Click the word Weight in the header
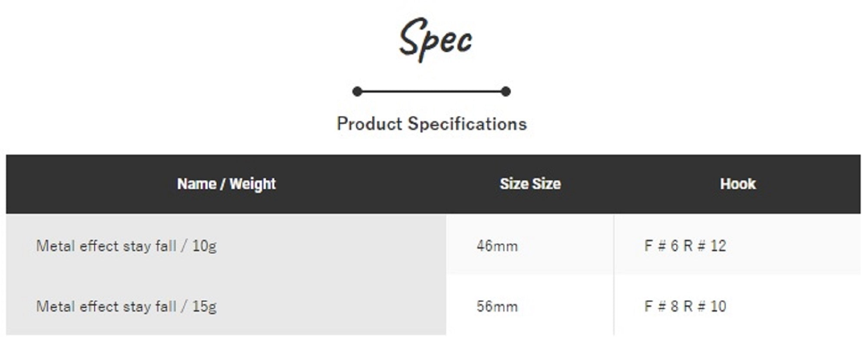The width and height of the screenshot is (868, 345). (253, 184)
